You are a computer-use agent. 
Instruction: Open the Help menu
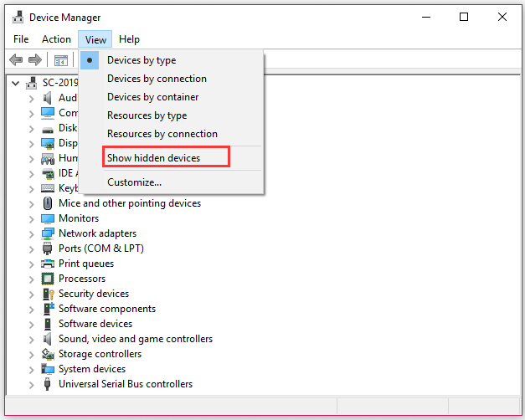pyautogui.click(x=129, y=39)
